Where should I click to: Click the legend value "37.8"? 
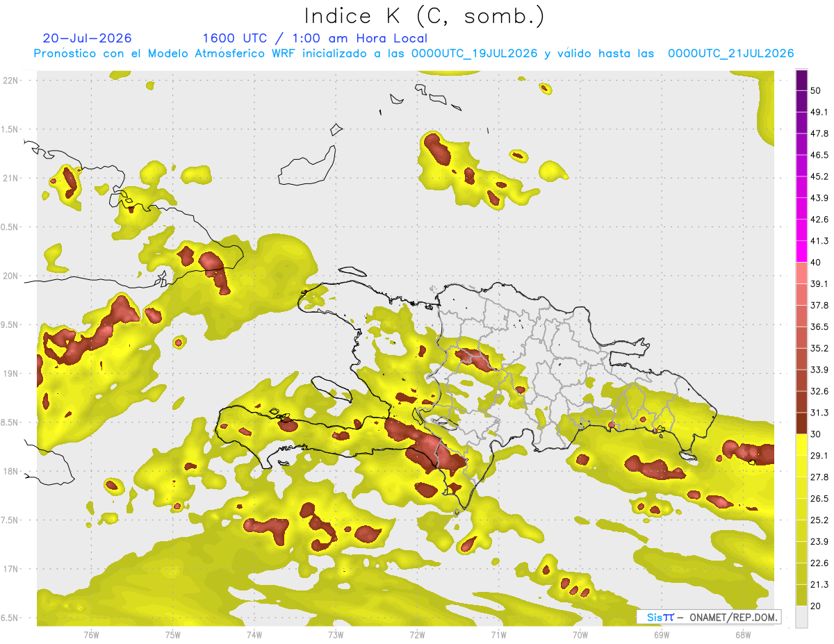819,306
